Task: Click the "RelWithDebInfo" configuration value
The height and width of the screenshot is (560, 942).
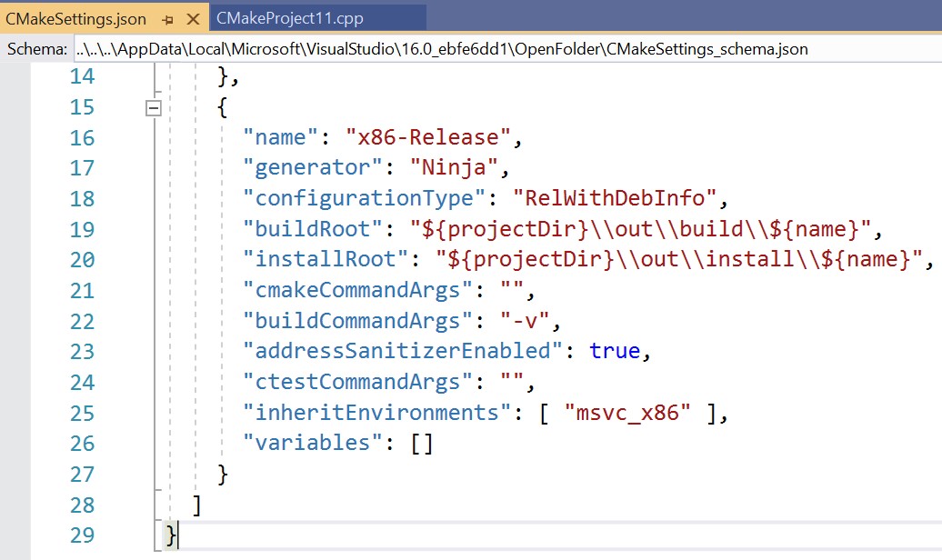Action: [x=615, y=199]
